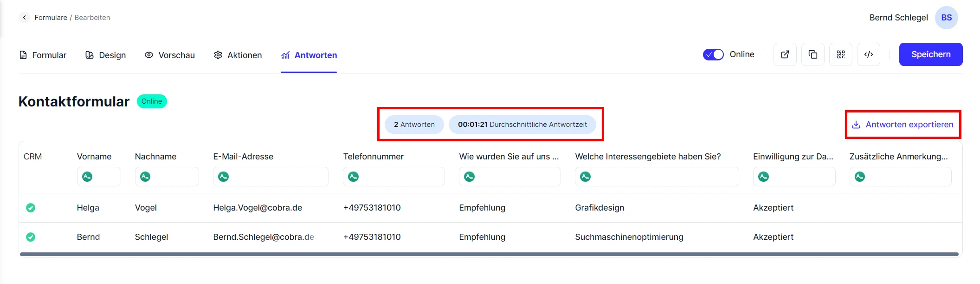Viewport: 980px width, 284px height.
Task: Click filter icon in Vorname column
Action: click(87, 177)
